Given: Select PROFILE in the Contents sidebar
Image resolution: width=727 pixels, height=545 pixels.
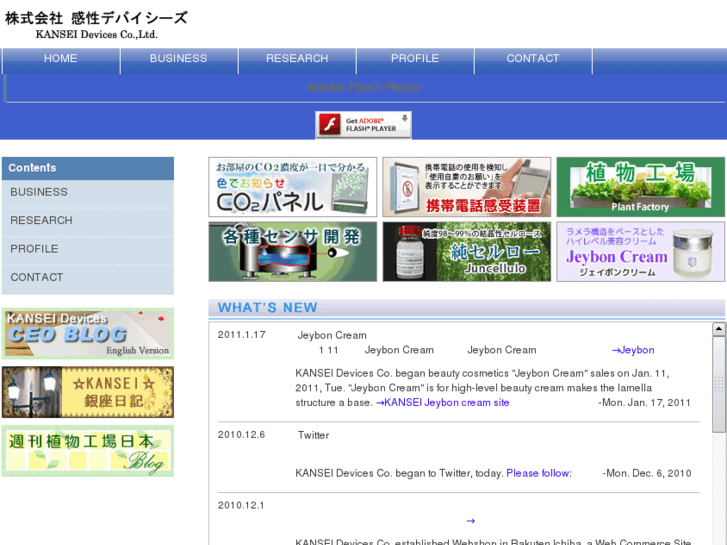Looking at the screenshot, I should click(x=88, y=249).
